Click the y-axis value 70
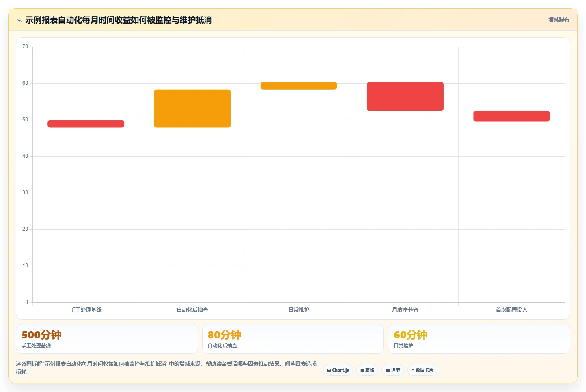586x392 pixels. coord(25,47)
